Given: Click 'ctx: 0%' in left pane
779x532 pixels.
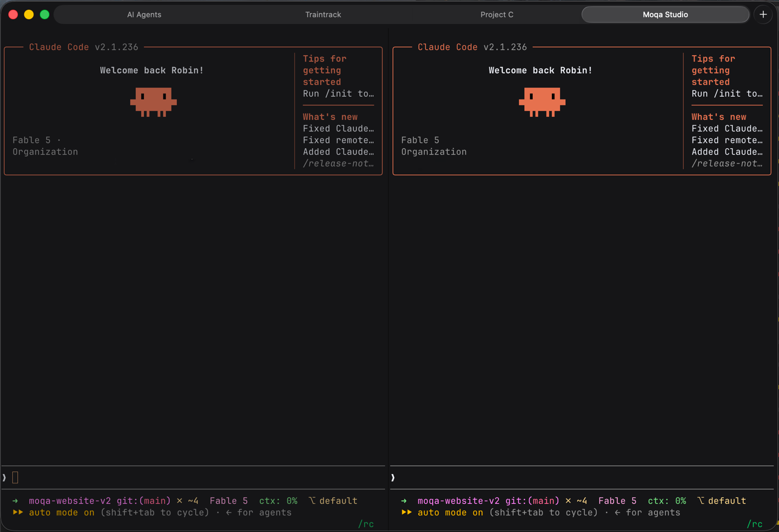Looking at the screenshot, I should [278, 501].
